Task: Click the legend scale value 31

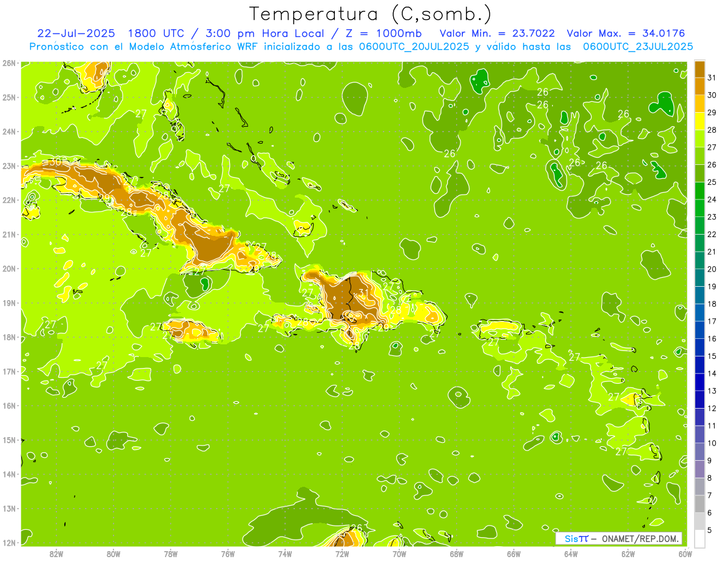Action: (x=712, y=78)
